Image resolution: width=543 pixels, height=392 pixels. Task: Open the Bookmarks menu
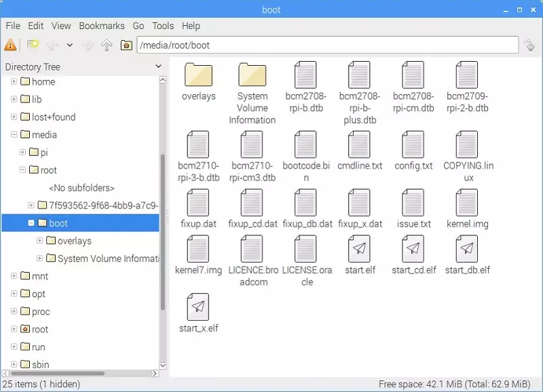(x=102, y=26)
